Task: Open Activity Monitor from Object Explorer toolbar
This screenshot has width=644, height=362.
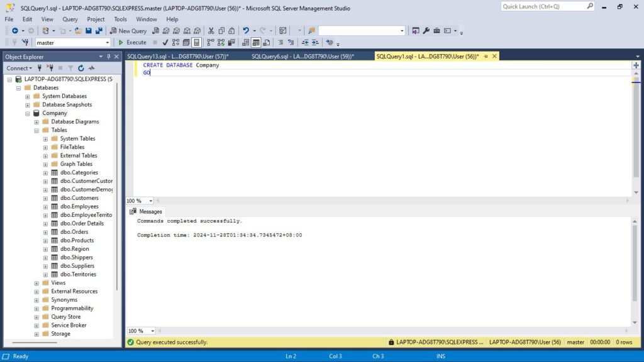Action: tap(91, 68)
